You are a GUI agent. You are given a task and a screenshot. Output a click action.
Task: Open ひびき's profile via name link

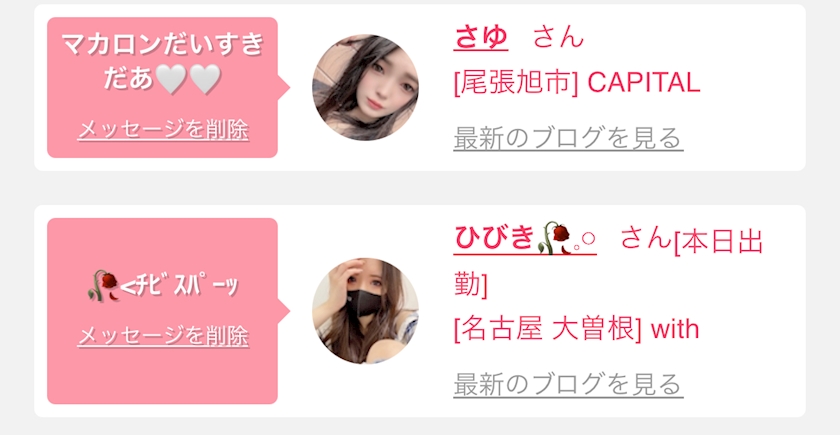525,238
